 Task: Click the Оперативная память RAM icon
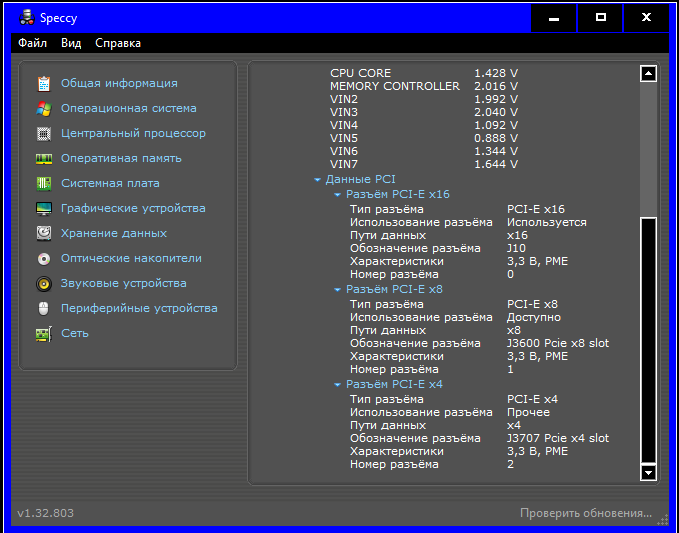point(44,159)
